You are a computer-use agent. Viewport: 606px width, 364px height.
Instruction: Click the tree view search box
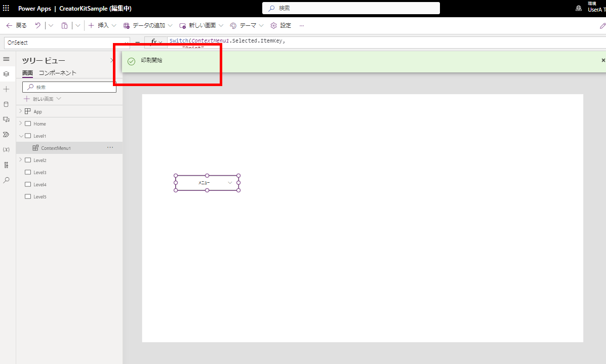(69, 87)
